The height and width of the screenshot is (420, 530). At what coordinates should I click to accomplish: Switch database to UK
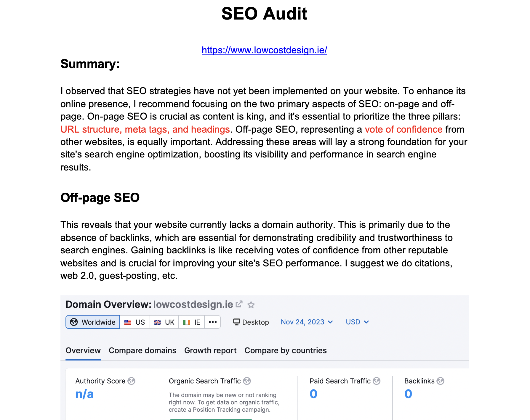pyautogui.click(x=164, y=322)
